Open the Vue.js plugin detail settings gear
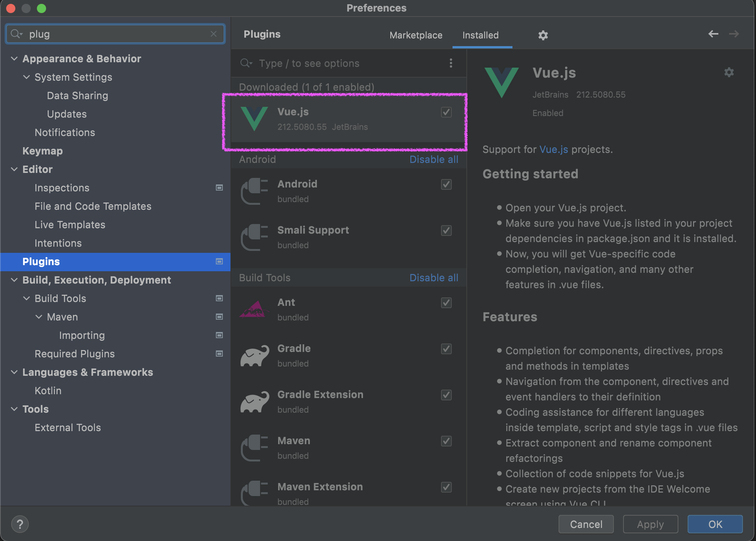 (729, 72)
